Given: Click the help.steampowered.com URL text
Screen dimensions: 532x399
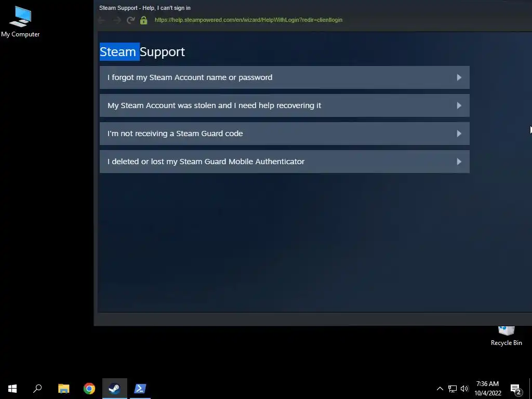Looking at the screenshot, I should coord(248,20).
